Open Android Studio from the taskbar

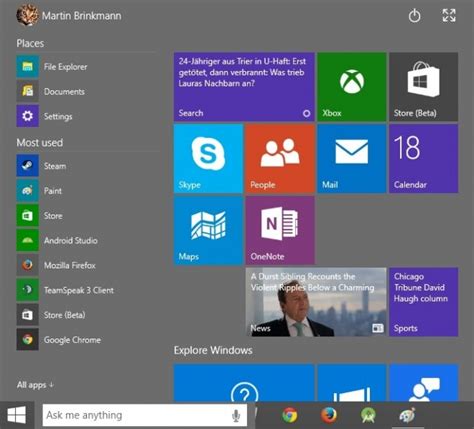[x=368, y=415]
